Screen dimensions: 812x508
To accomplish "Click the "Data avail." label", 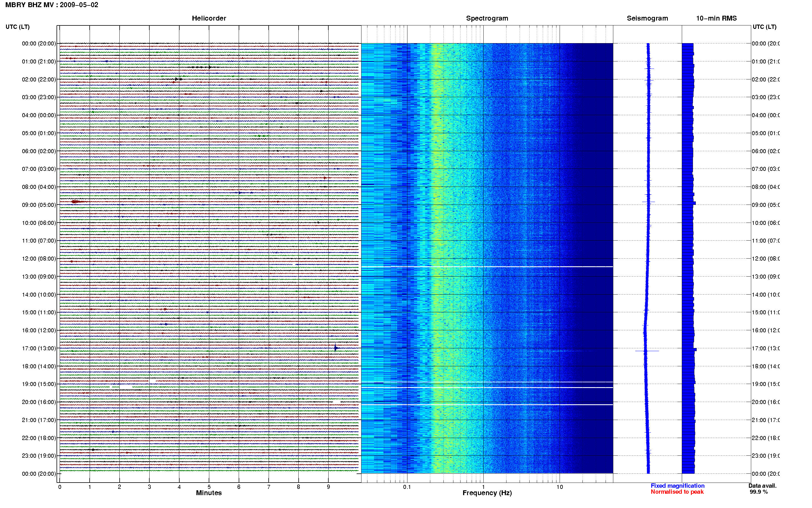I will point(762,486).
